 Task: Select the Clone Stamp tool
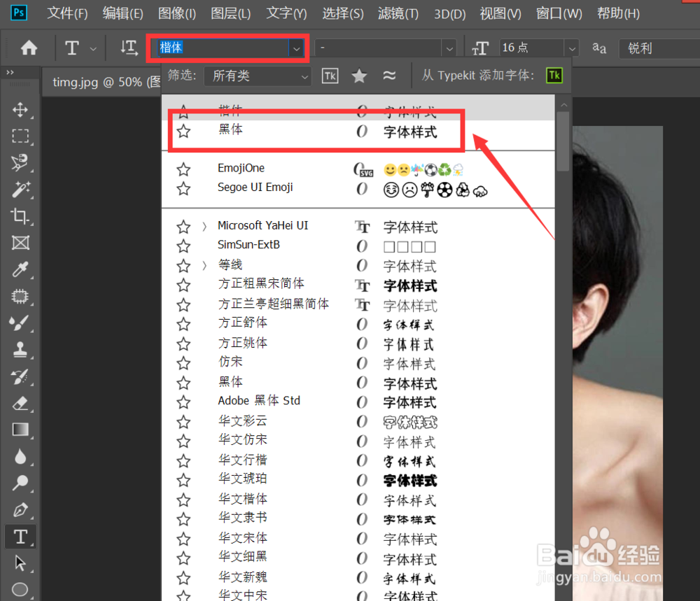pyautogui.click(x=20, y=350)
